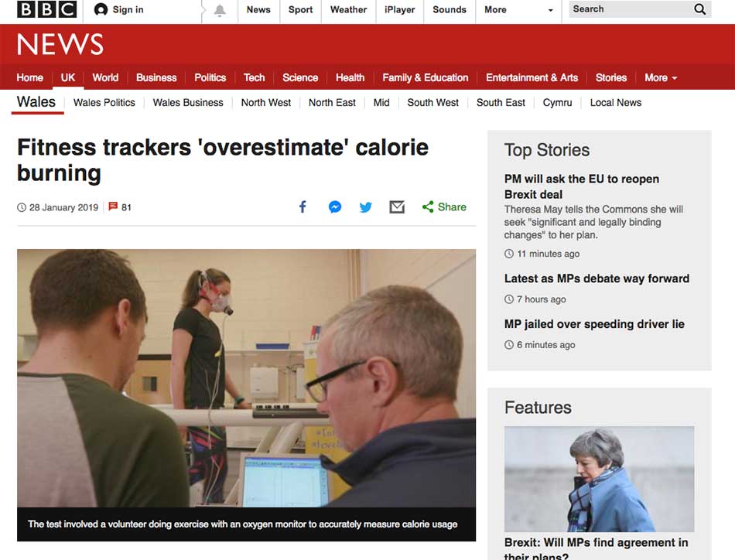Click the search magnifier icon
Viewport: 735px width, 560px height.
tap(700, 9)
